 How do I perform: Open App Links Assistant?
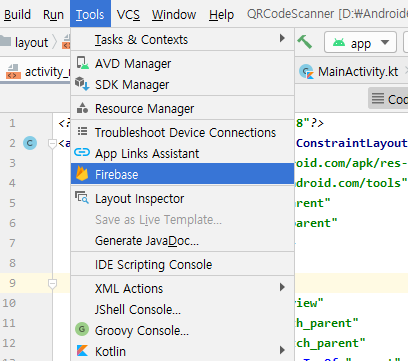tap(182, 153)
